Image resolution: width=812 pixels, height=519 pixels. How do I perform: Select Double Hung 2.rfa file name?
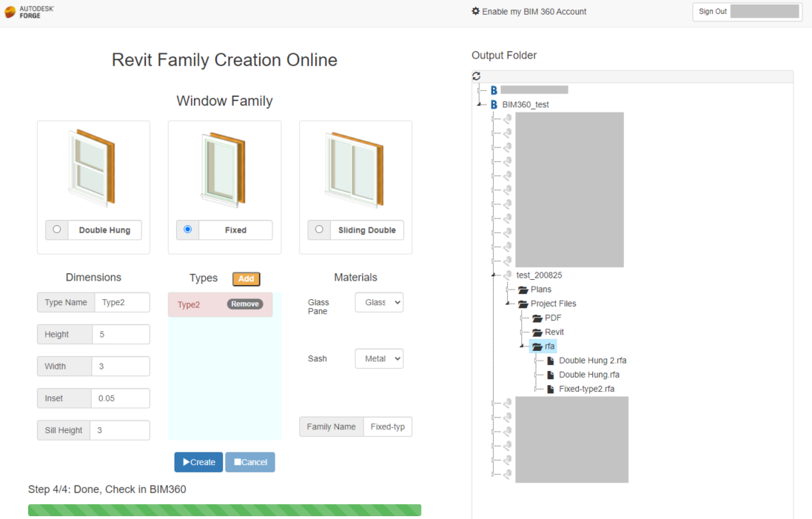tap(592, 361)
